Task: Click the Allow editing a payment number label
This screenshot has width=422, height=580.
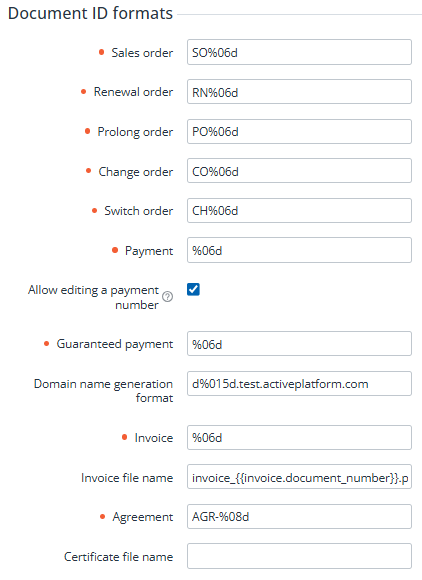Action: point(93,297)
